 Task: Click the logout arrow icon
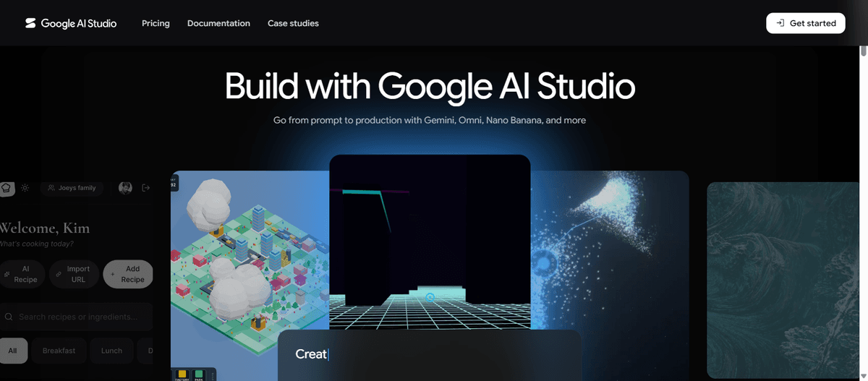coord(145,188)
